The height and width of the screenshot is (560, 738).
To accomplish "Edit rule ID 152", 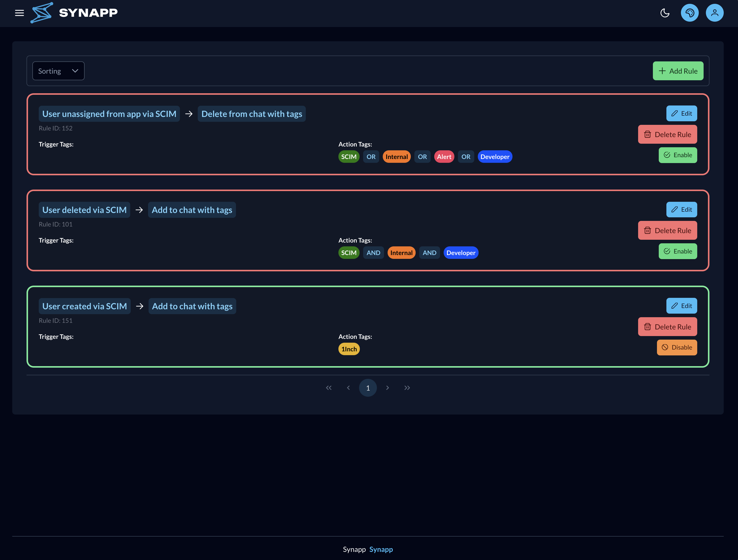I will [682, 113].
